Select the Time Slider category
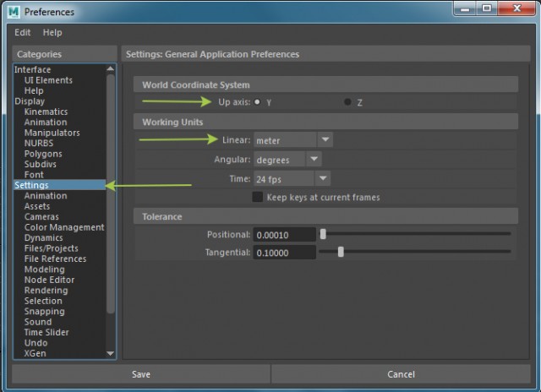Screen dimensions: 541x392 click(x=46, y=332)
